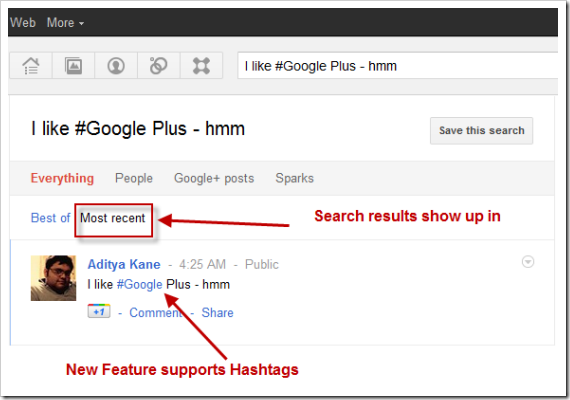Switch to the Google+ posts tab
The height and width of the screenshot is (400, 570).
click(x=214, y=178)
